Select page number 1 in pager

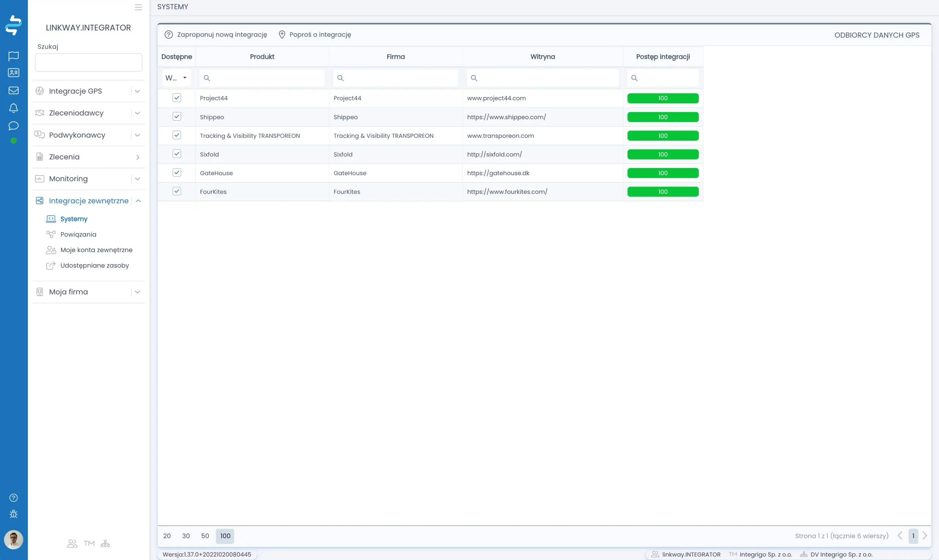[x=913, y=536]
